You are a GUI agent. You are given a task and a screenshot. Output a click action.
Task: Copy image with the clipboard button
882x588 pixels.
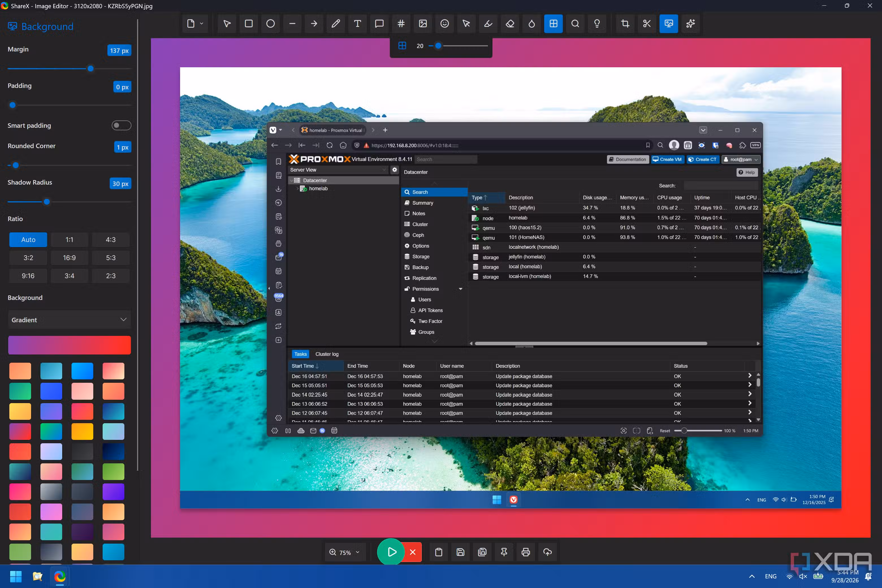pos(439,552)
